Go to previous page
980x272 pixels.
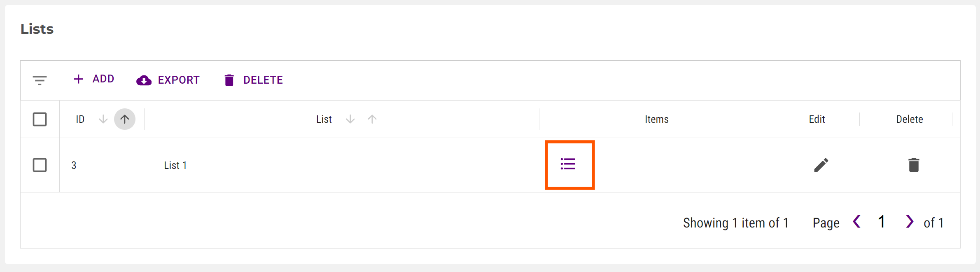[857, 222]
